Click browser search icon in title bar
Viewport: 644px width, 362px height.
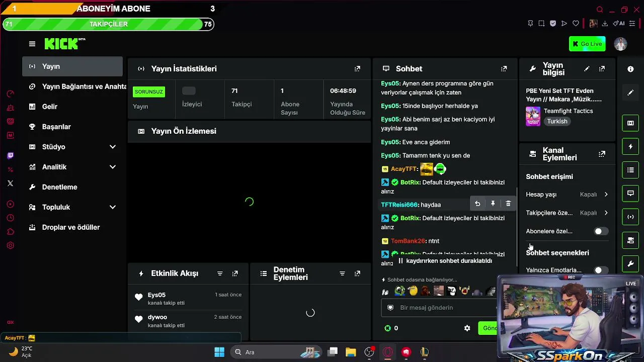[x=600, y=10]
